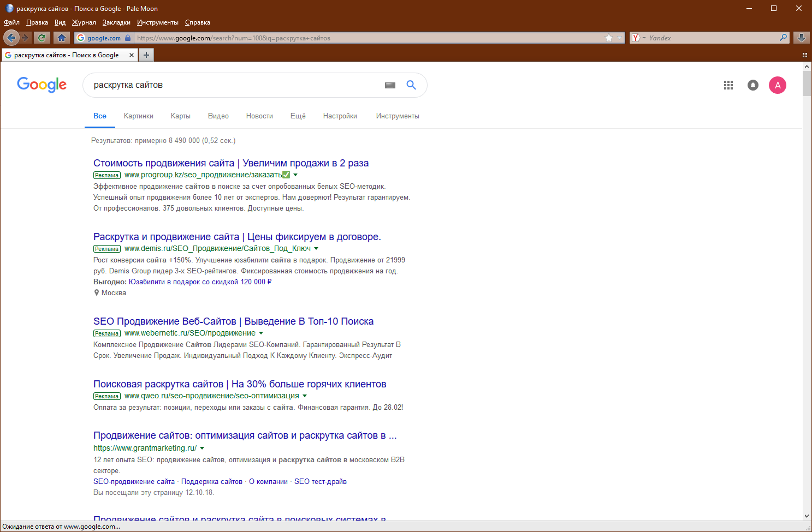Screen dimensions: 812x532
Task: Switch to the Карты tab
Action: [x=180, y=116]
